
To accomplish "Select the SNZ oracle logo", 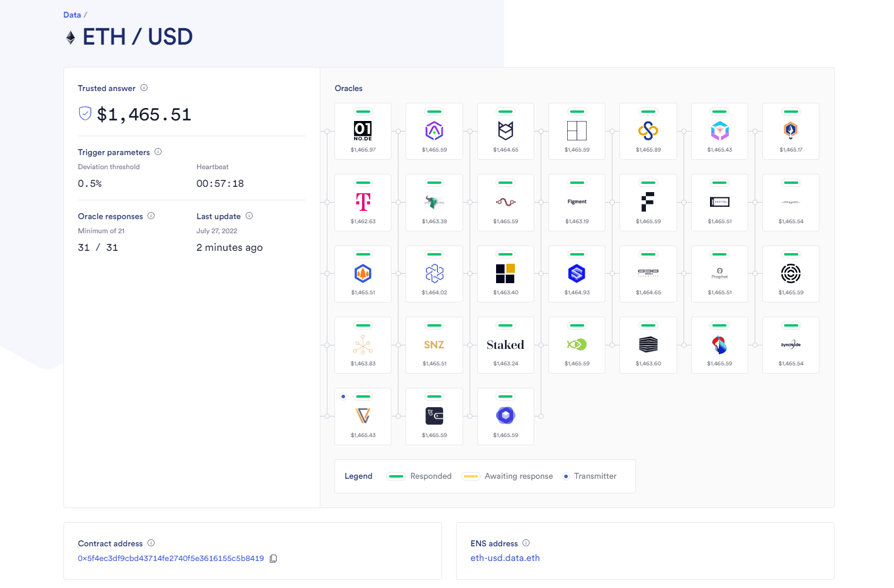I will (x=434, y=345).
